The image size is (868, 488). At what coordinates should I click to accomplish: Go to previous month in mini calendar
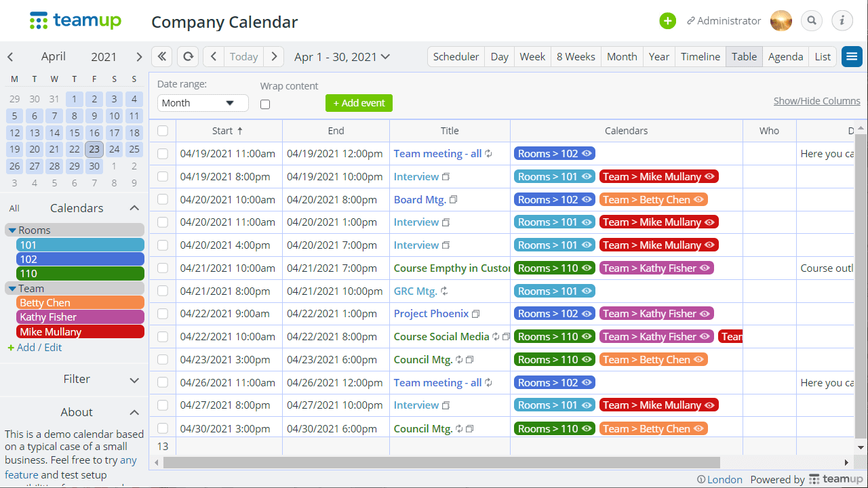click(x=10, y=57)
